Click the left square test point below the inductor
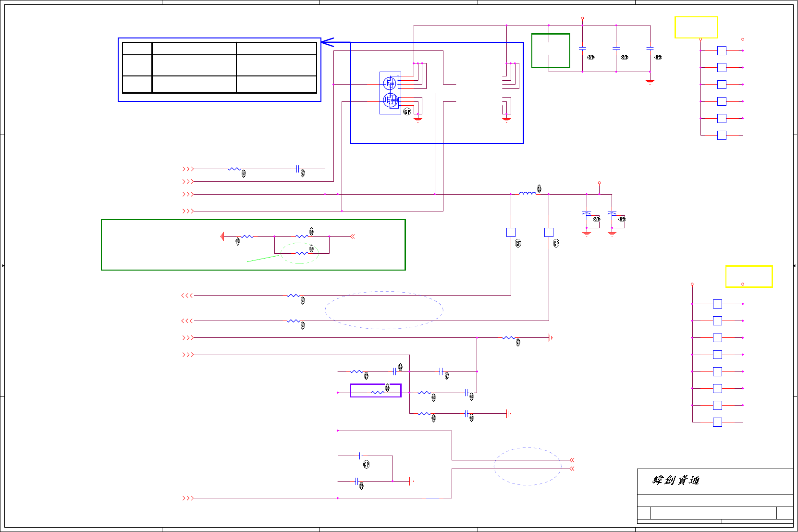Viewport: 798px width, 532px height. click(x=511, y=232)
